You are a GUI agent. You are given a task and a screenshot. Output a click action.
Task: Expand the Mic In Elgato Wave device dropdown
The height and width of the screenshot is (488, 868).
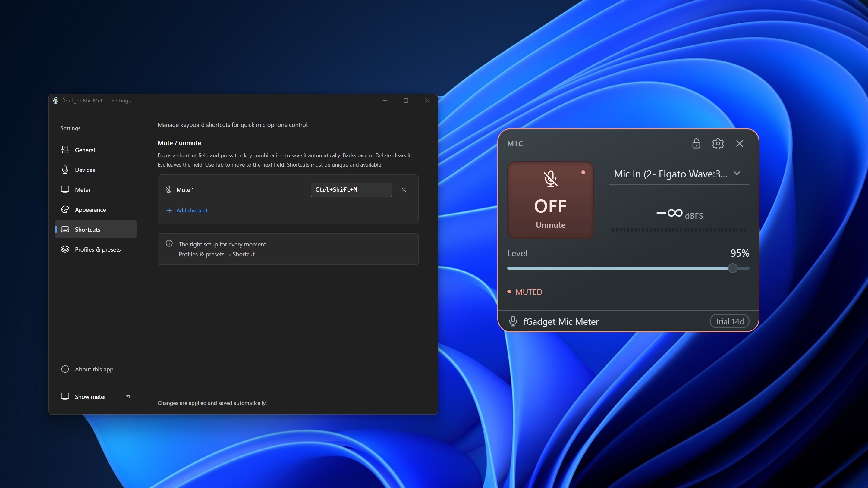pos(679,174)
